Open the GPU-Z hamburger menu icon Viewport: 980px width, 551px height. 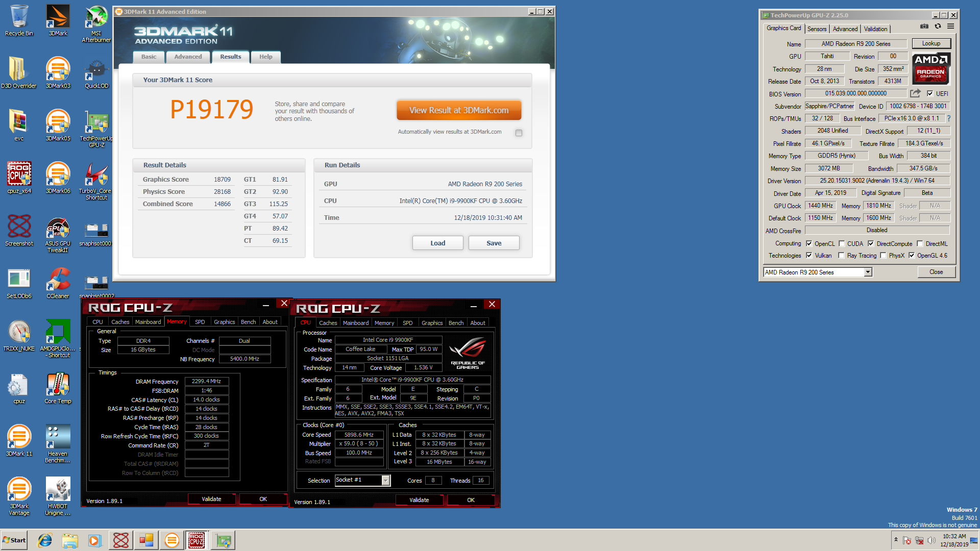[950, 26]
